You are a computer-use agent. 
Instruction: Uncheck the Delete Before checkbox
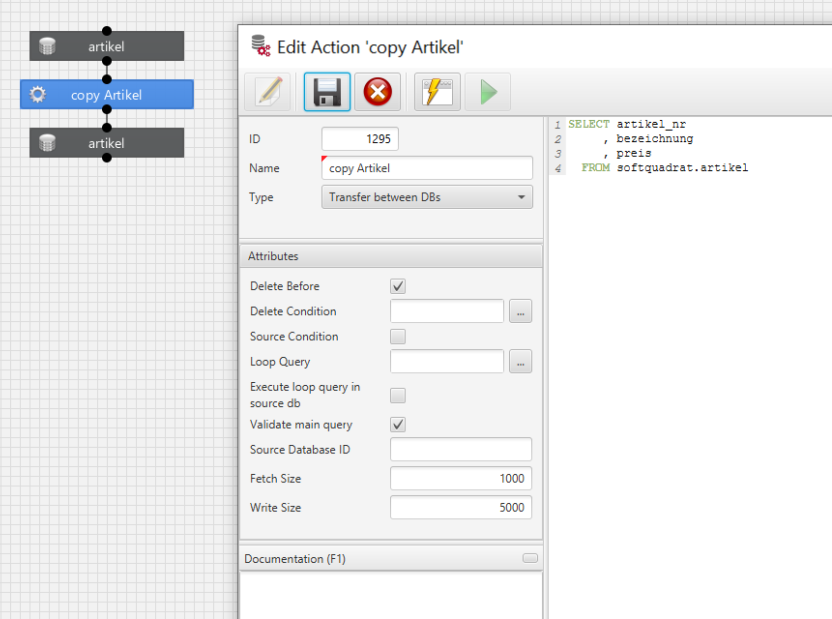point(398,286)
